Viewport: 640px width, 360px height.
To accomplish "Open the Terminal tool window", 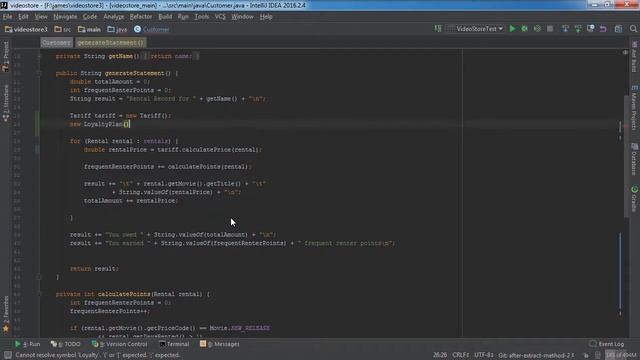I will (174, 344).
